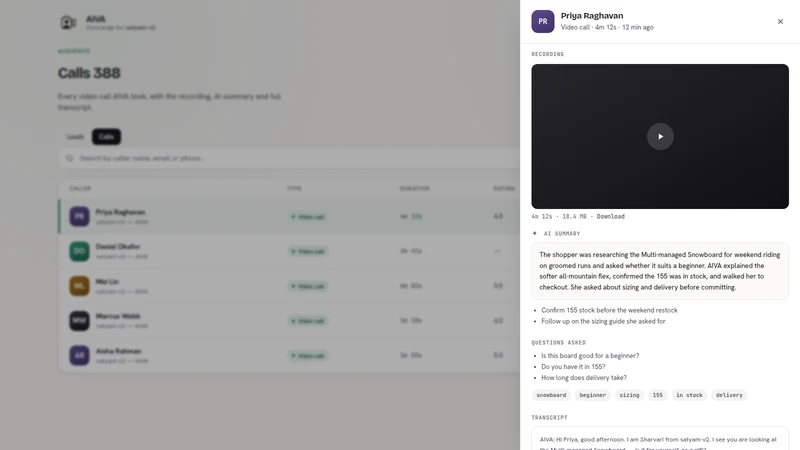Switch to the Calls tab
This screenshot has width=800, height=450.
pos(106,137)
